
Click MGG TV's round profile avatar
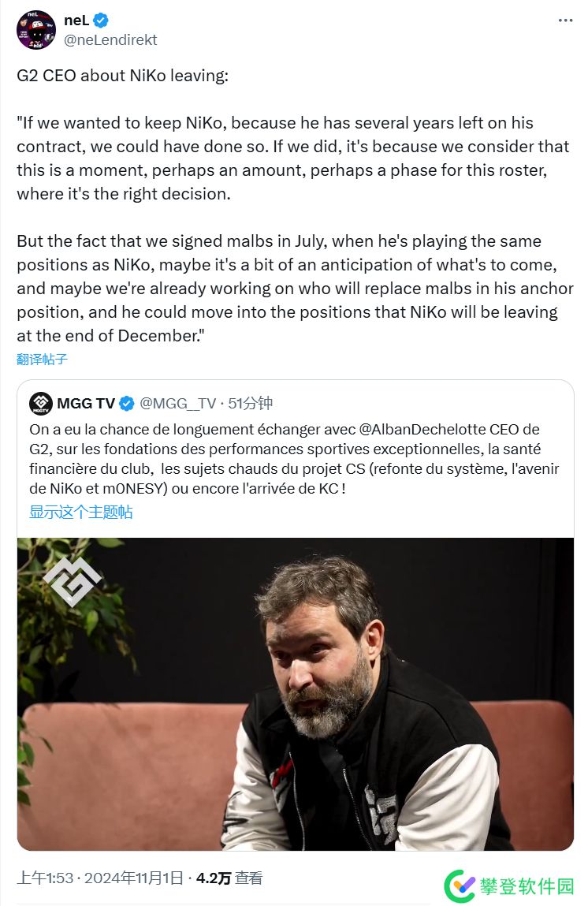(x=41, y=404)
